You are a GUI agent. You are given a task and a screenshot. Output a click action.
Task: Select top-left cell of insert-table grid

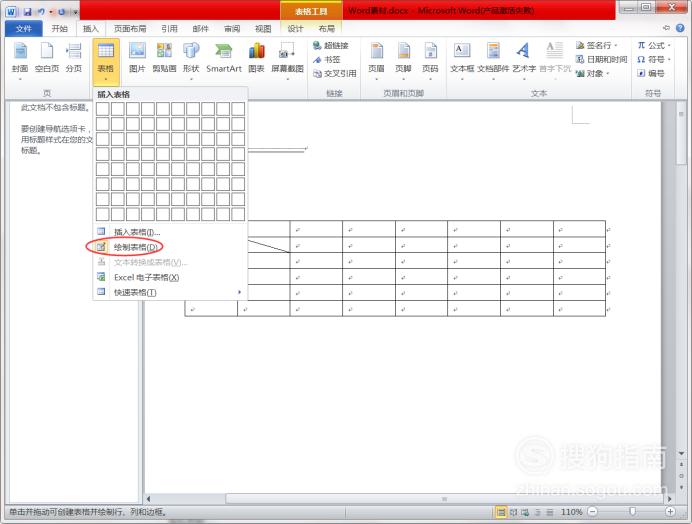point(102,109)
